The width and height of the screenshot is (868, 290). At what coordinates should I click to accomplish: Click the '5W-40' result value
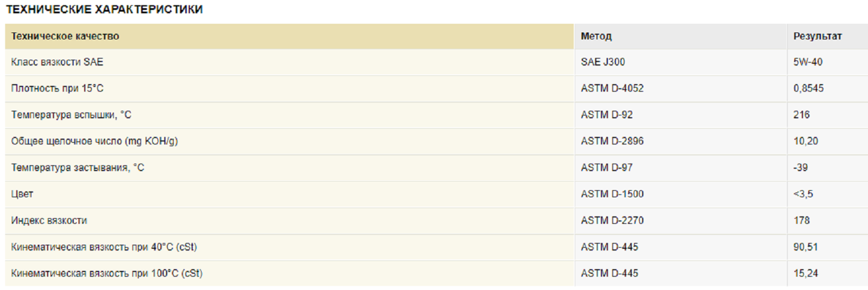[x=808, y=62]
